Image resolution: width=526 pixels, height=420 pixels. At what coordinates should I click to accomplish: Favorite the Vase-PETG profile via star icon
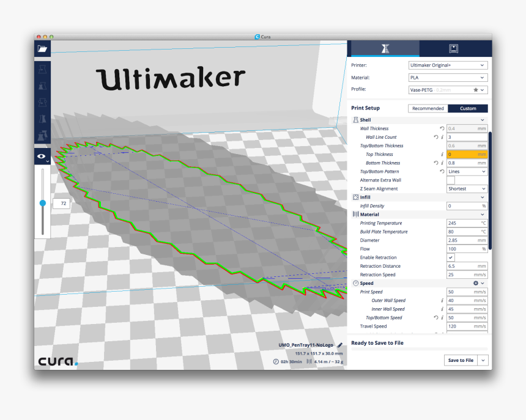[x=475, y=89]
